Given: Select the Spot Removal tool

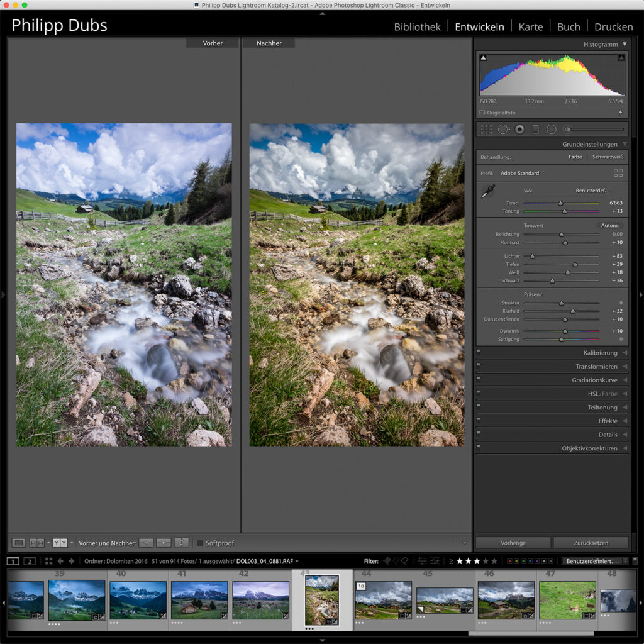Looking at the screenshot, I should click(x=503, y=129).
